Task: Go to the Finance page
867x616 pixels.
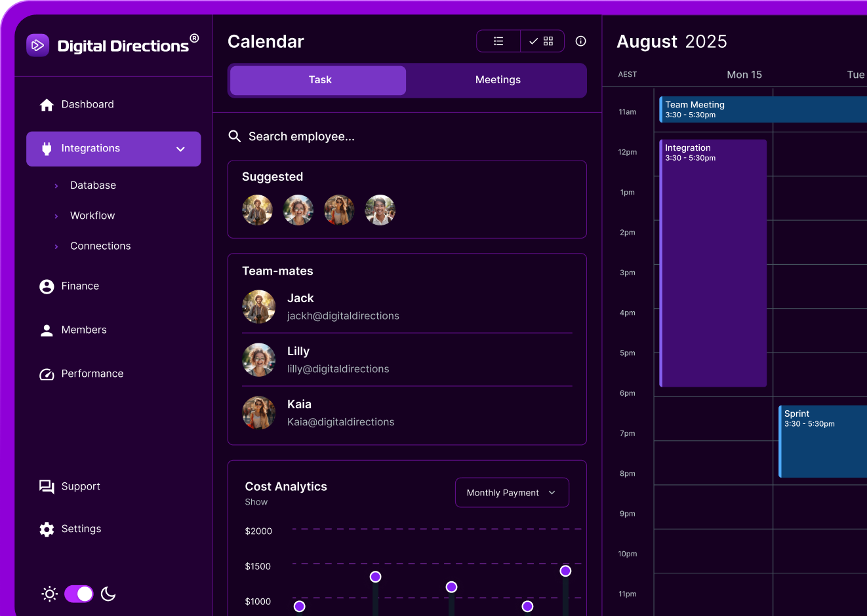Action: pos(80,286)
